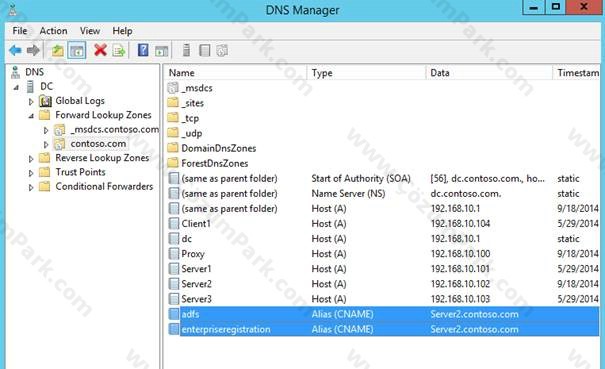Click the New record document toolbar icon

[x=205, y=51]
